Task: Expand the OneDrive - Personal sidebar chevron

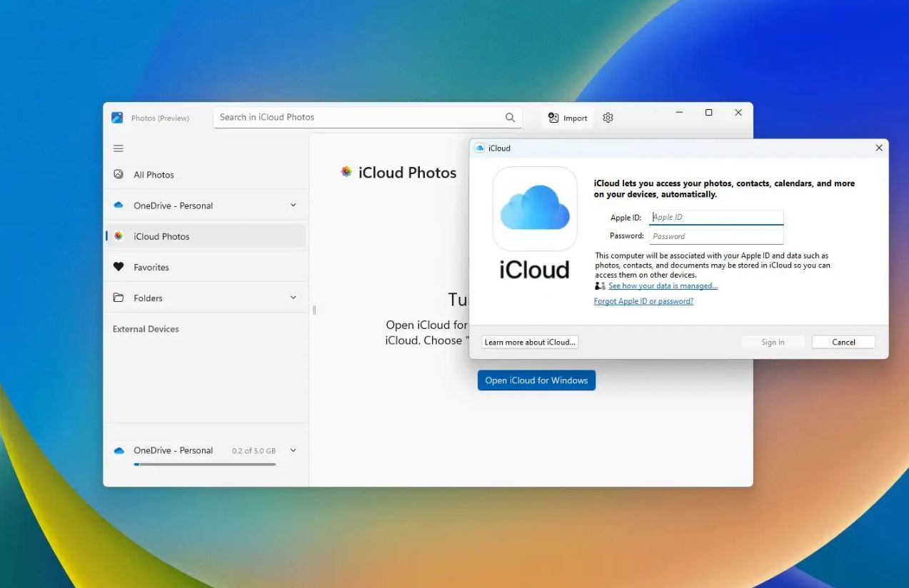Action: 293,206
